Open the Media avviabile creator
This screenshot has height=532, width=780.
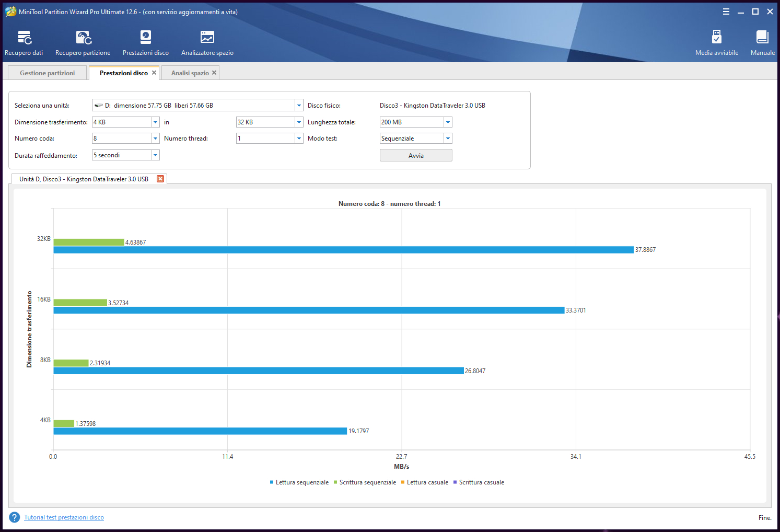[x=717, y=43]
